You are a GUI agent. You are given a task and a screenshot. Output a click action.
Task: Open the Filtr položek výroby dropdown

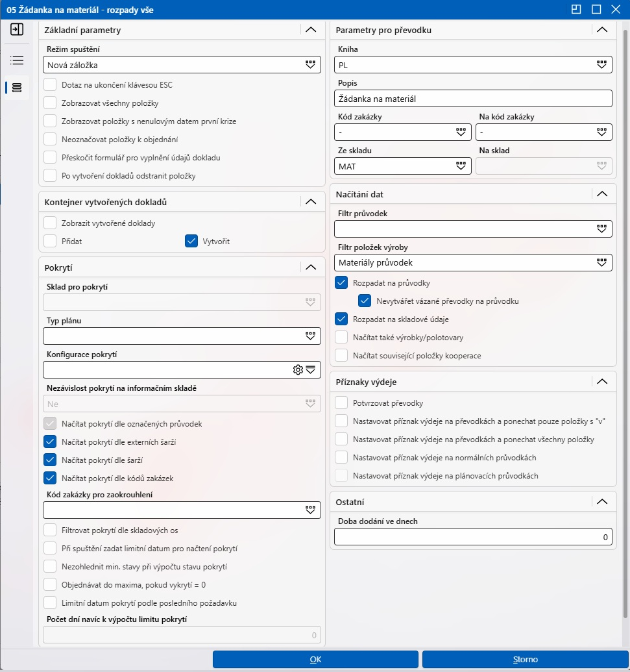(x=601, y=263)
